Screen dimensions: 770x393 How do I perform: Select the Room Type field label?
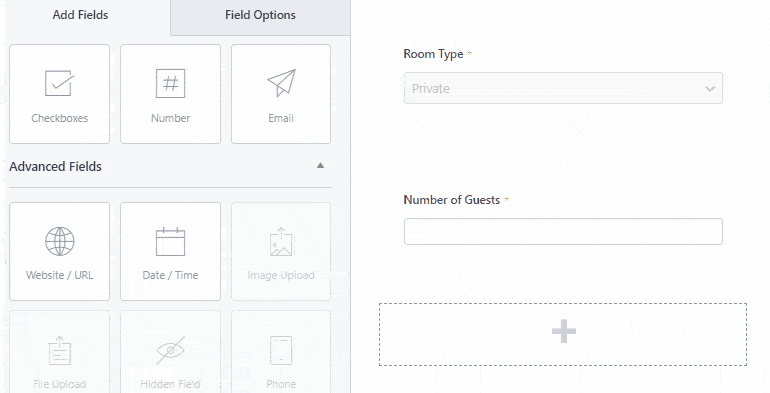point(433,54)
